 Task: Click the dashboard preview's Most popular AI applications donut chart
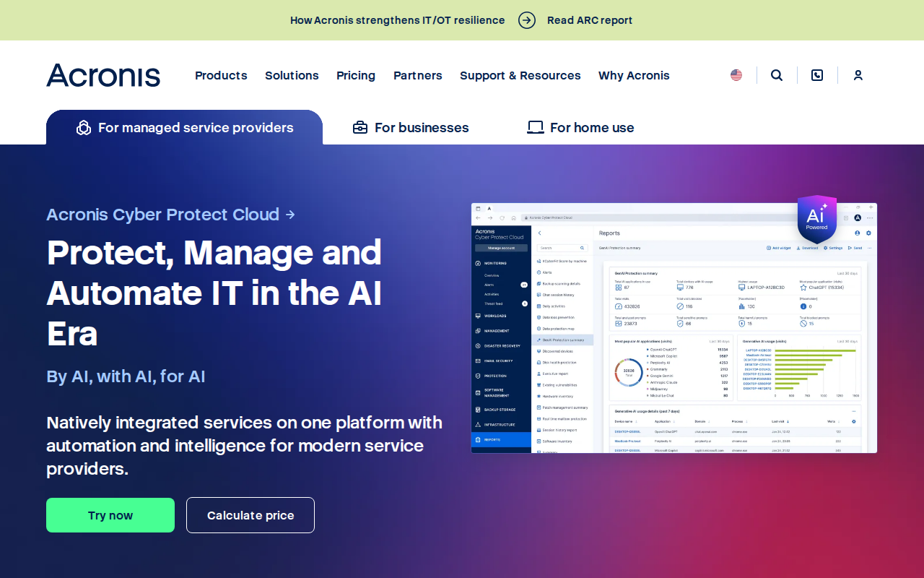pyautogui.click(x=629, y=372)
